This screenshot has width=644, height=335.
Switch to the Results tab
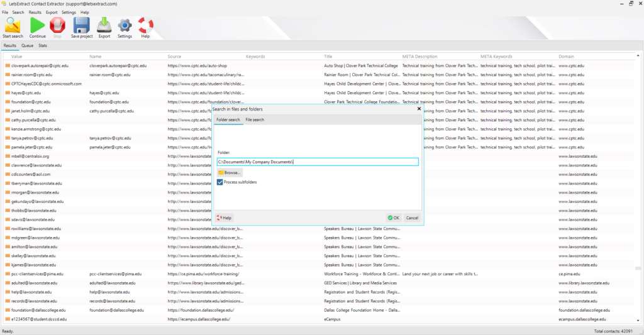pos(10,46)
